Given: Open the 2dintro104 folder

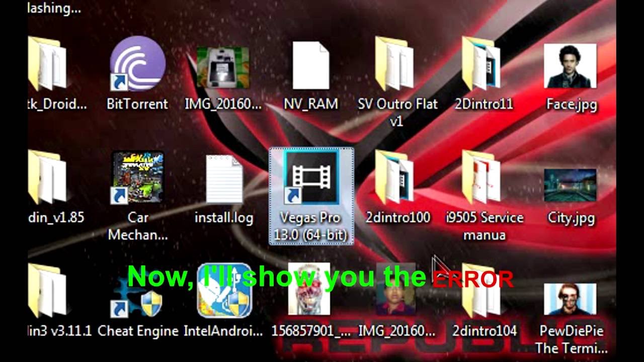Looking at the screenshot, I should pyautogui.click(x=484, y=301).
